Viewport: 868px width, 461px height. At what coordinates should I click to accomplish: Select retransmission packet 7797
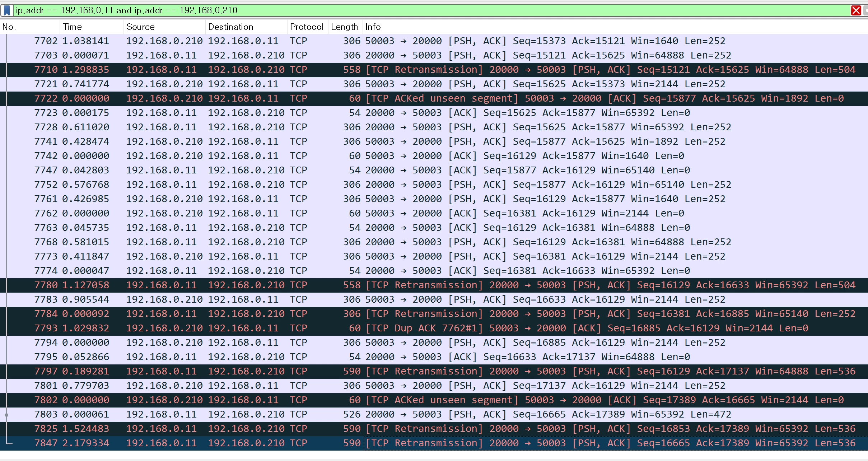point(434,371)
